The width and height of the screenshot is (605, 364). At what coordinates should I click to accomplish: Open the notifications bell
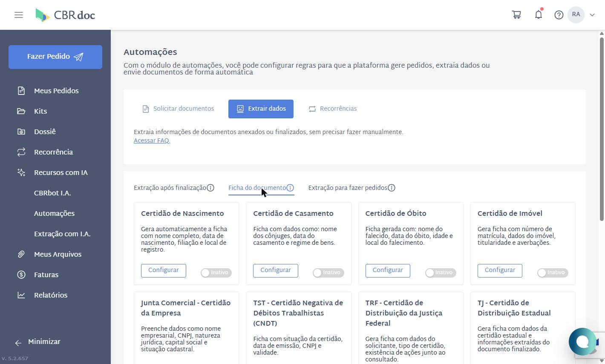click(x=539, y=15)
